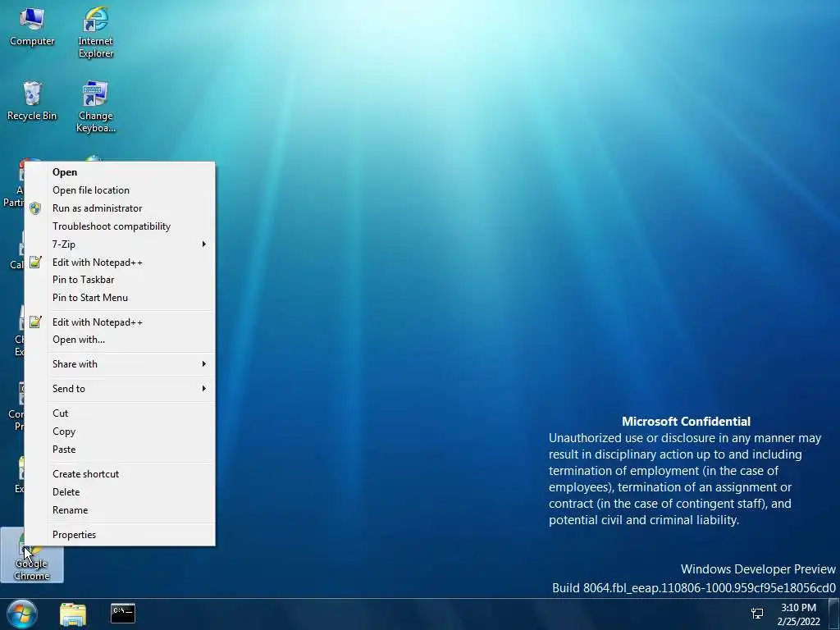Choose the second Edit with Notepad++ entry

tap(120, 322)
